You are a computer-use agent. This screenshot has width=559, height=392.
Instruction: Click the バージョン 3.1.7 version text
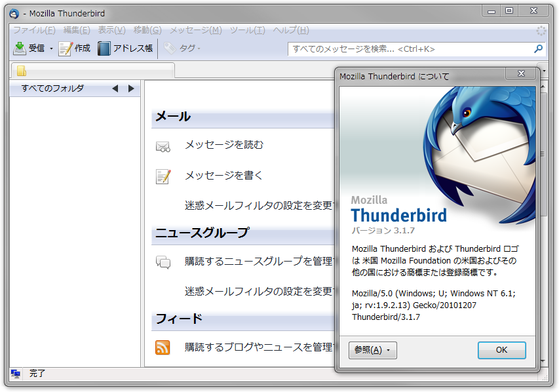pos(383,231)
